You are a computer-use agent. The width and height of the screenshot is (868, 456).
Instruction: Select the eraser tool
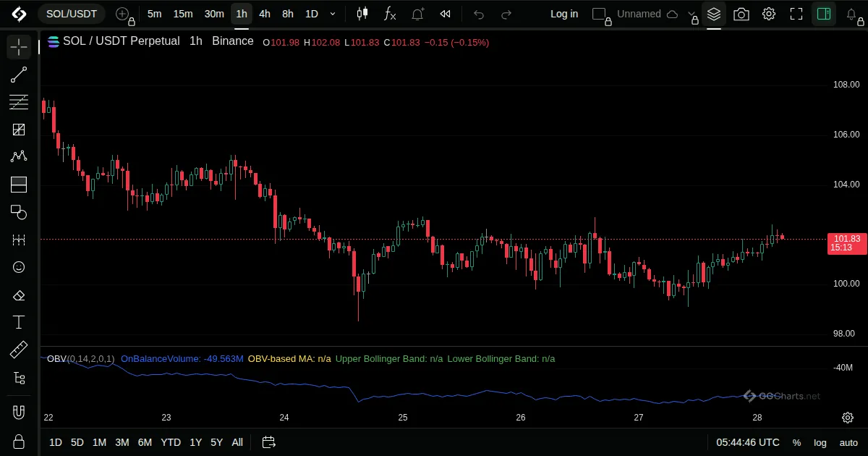(x=19, y=295)
